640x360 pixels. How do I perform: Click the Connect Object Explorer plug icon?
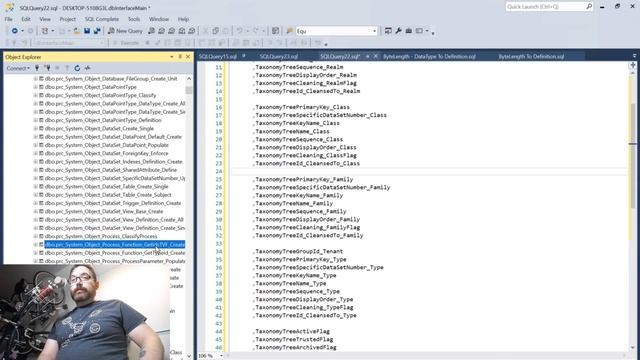[x=37, y=68]
